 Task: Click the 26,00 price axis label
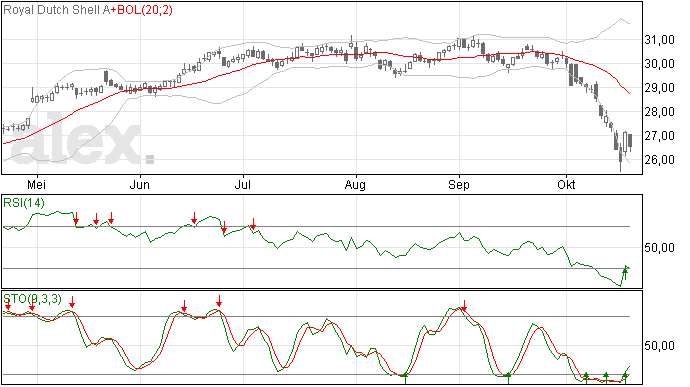click(659, 160)
